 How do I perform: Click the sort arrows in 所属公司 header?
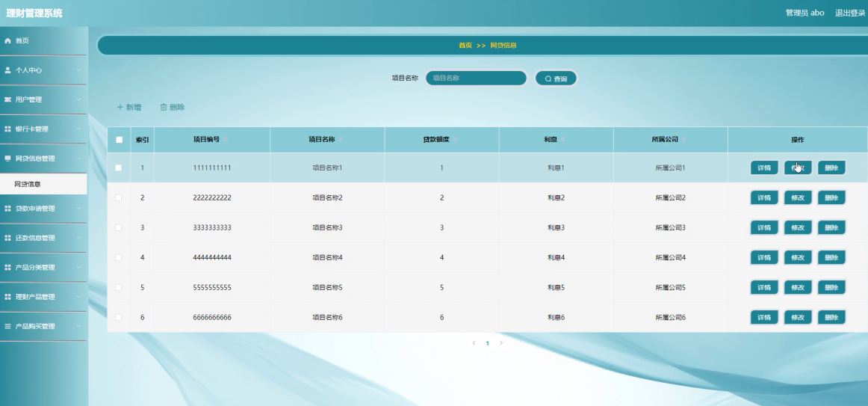coord(684,140)
